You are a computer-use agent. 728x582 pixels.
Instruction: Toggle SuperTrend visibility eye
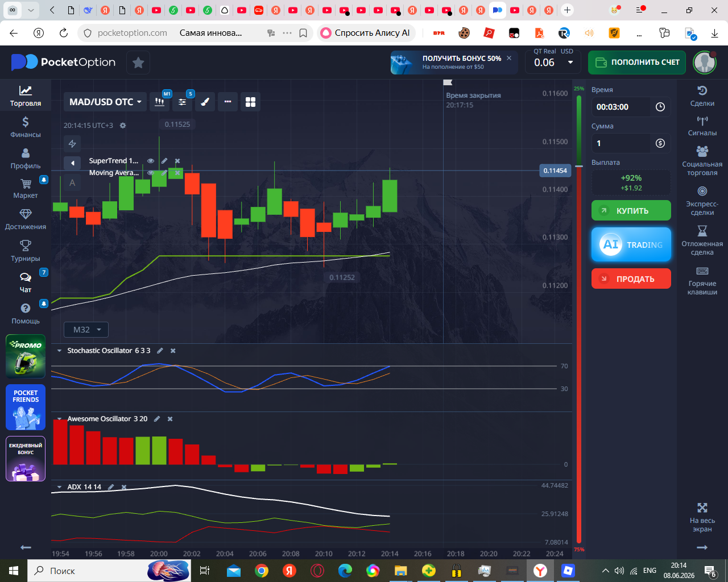(x=151, y=161)
